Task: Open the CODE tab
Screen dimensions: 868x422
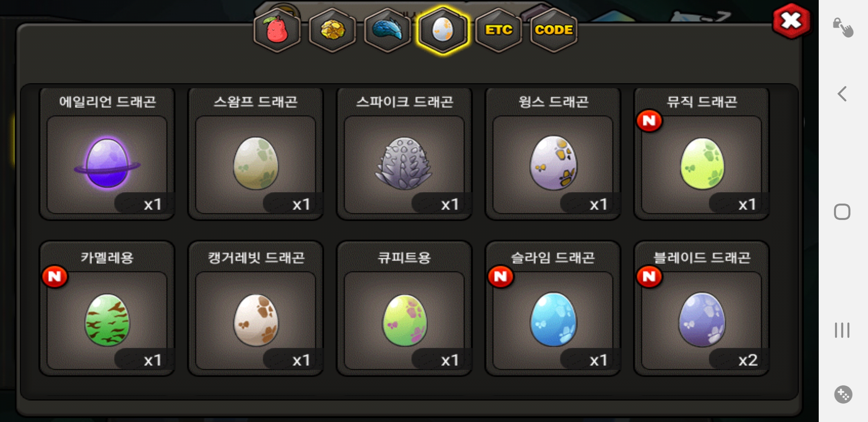Action: click(554, 30)
